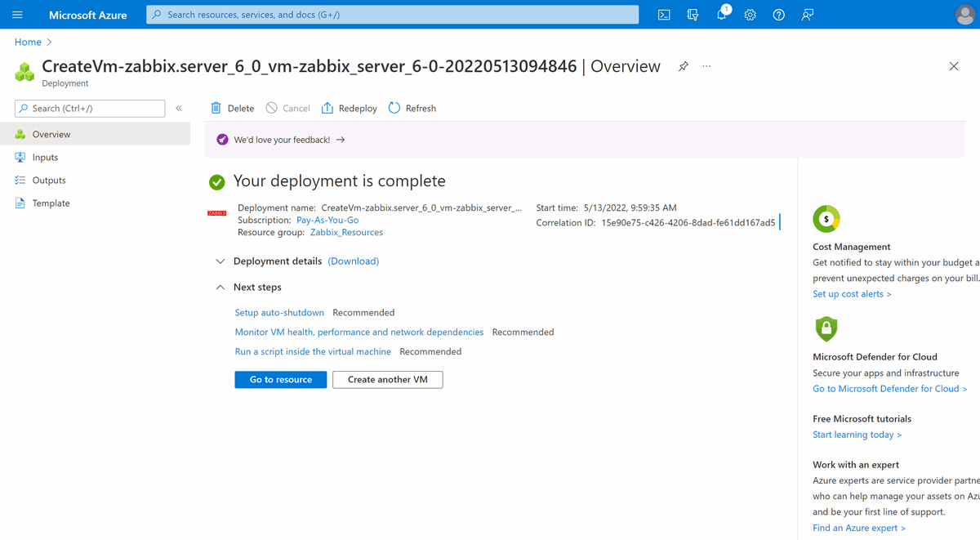Click the Microsoft Defender shield icon
This screenshot has width=980, height=540.
pos(826,328)
